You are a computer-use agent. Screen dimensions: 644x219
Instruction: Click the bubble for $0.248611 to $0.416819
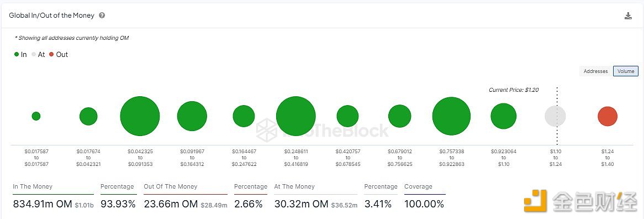(295, 116)
